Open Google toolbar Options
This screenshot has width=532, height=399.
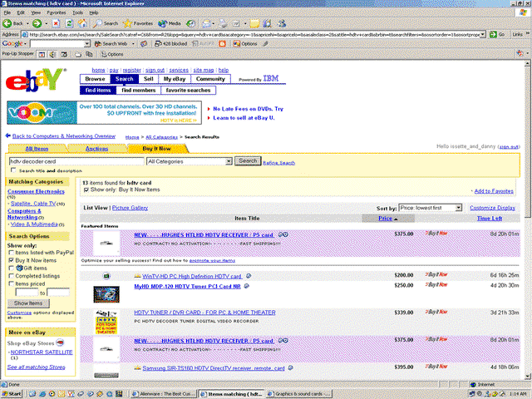click(x=245, y=44)
